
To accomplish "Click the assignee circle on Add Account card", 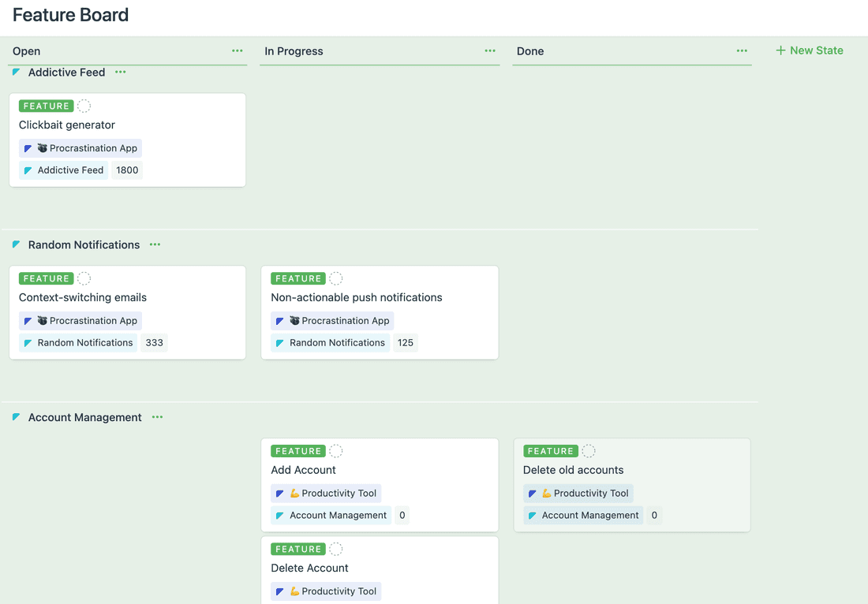I will (x=335, y=450).
